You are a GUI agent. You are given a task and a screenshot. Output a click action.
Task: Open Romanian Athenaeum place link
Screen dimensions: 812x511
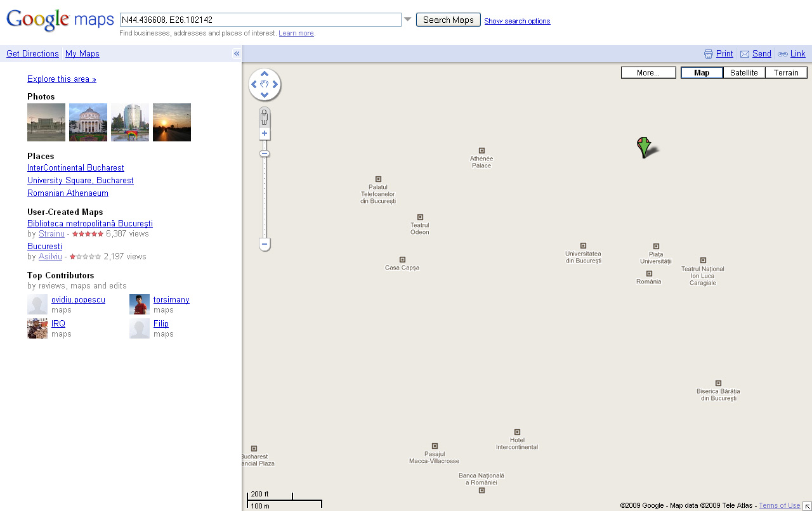click(x=68, y=193)
